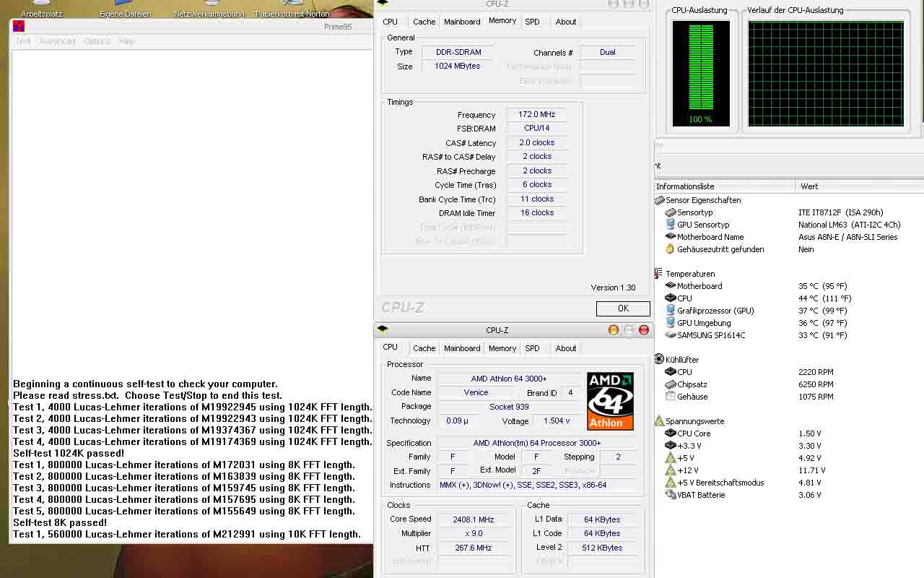Open the Test menu in Prime95
This screenshot has height=578, width=924.
pos(24,41)
